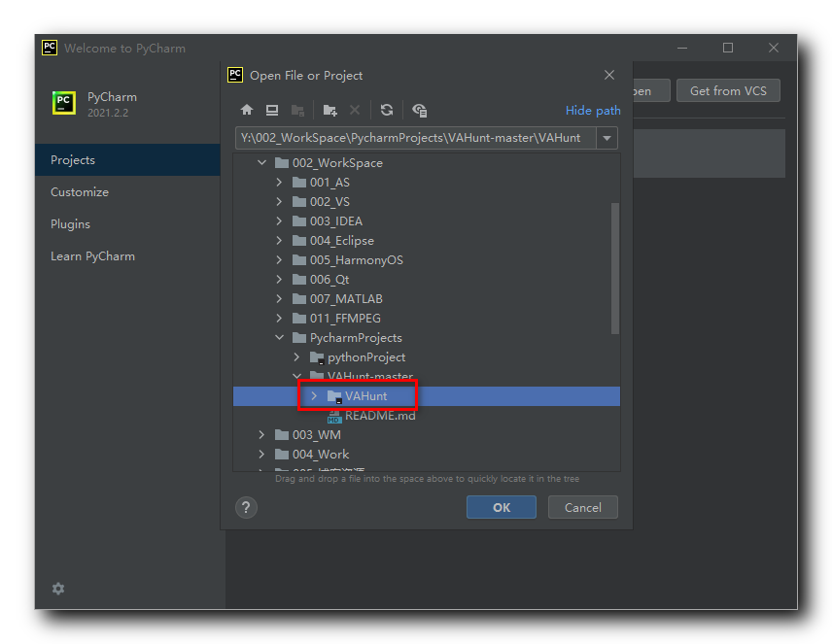Select the 005_HarmonyOS folder row
This screenshot has width=832, height=644.
click(x=427, y=260)
